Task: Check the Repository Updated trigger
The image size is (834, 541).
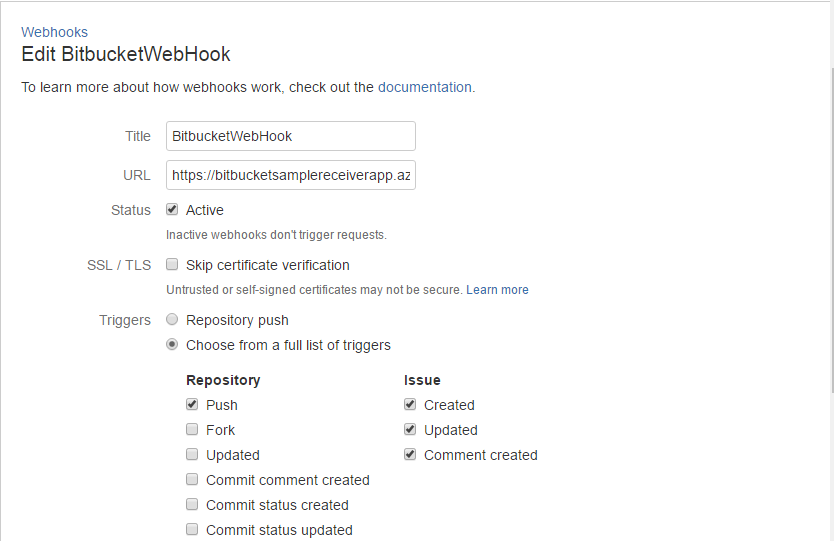Action: point(192,454)
